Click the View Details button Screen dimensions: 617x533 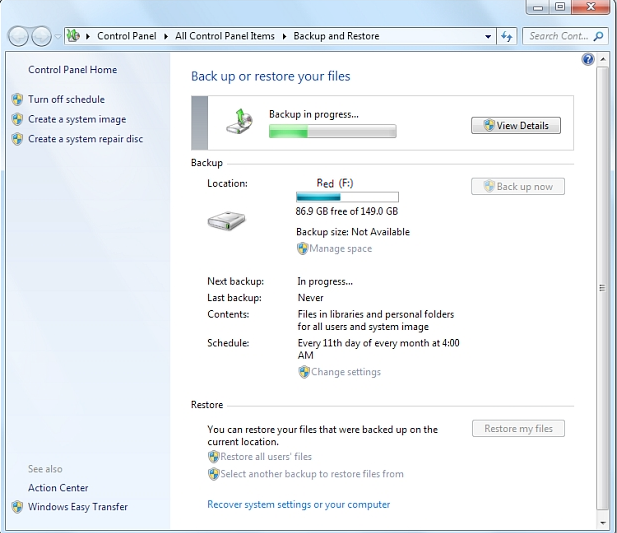click(516, 126)
